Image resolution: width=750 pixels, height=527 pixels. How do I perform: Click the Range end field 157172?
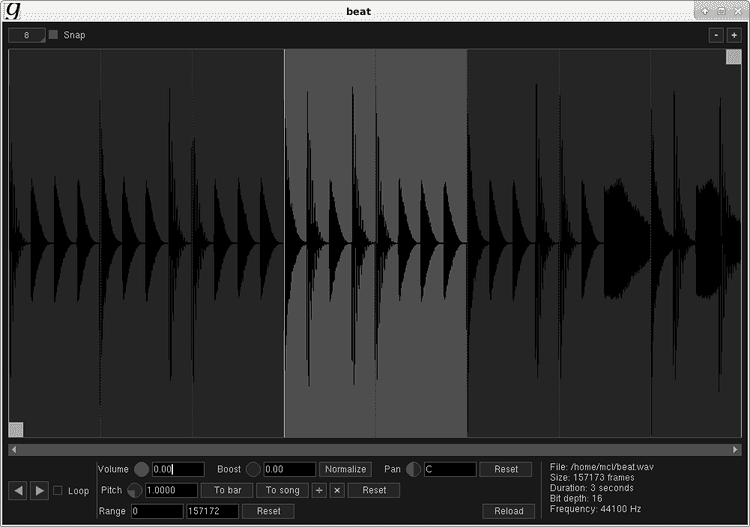click(x=212, y=511)
